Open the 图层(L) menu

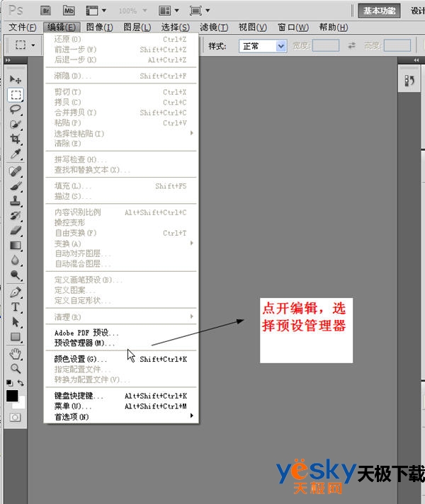tap(137, 28)
